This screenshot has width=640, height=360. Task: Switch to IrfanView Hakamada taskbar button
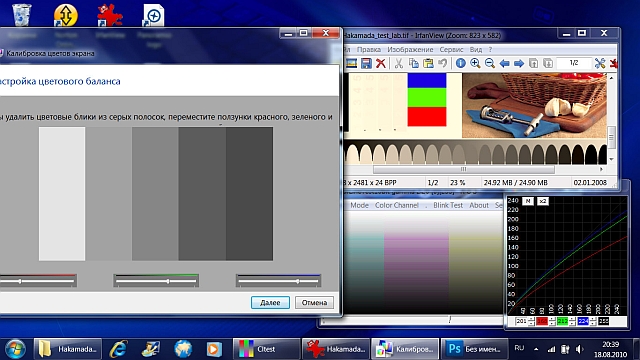[336, 349]
